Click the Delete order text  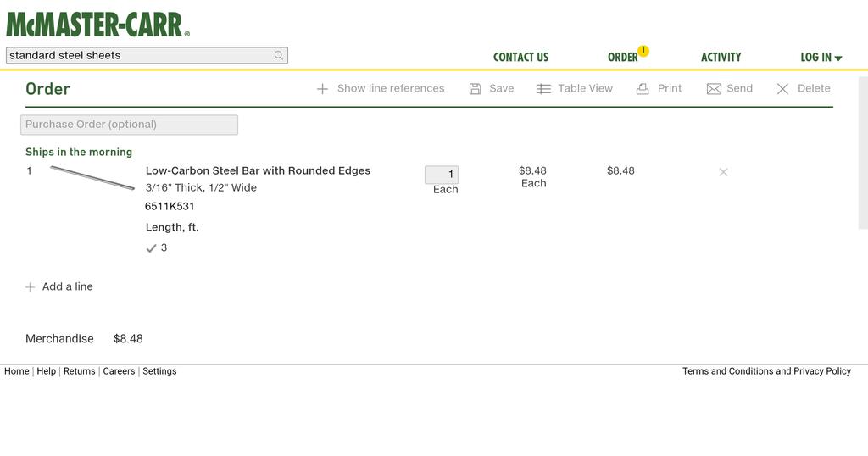pos(814,88)
